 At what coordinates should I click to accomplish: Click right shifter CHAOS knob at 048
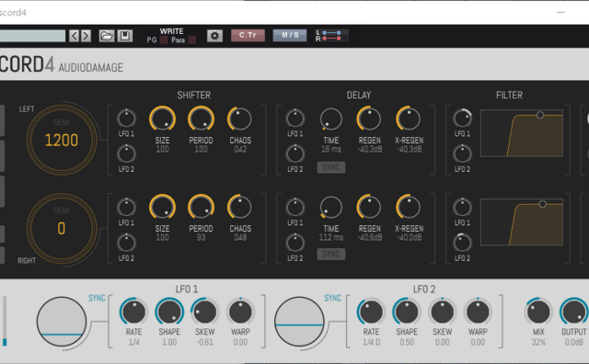tap(239, 207)
